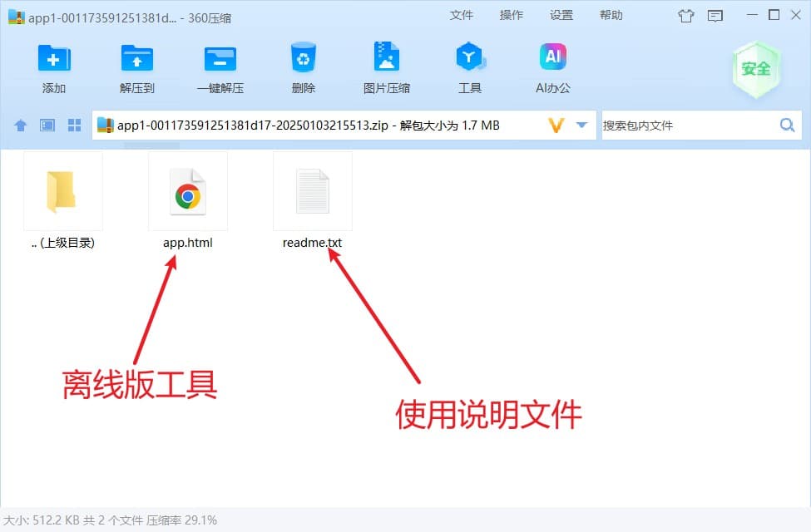Select the app.html file thumbnail

(x=188, y=191)
